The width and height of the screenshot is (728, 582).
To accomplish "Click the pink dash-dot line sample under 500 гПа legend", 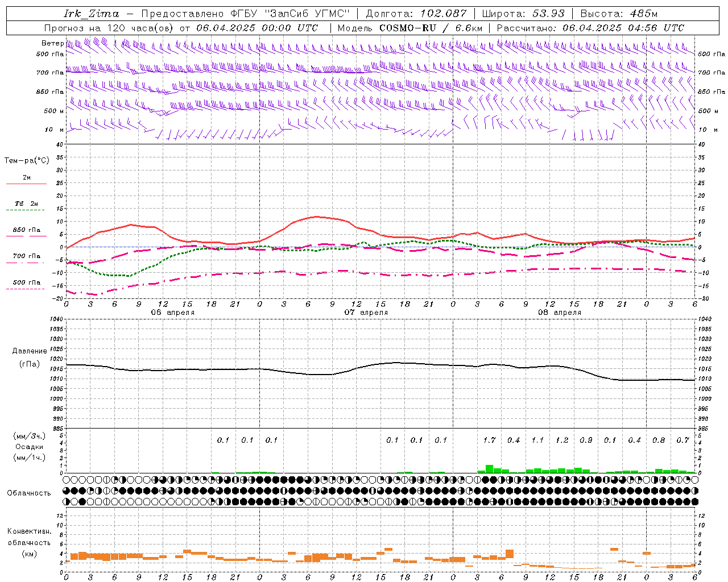I will pyautogui.click(x=26, y=289).
